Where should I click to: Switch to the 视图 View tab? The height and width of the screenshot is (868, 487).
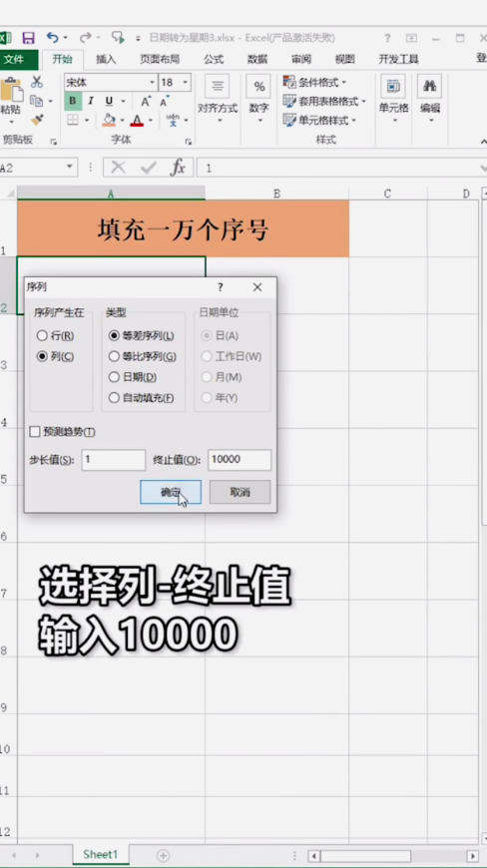tap(344, 59)
